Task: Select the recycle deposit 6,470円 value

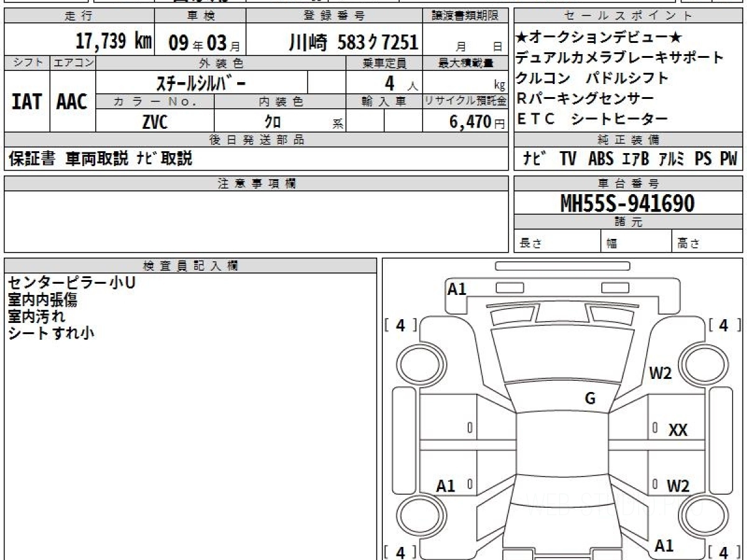Action: (471, 122)
